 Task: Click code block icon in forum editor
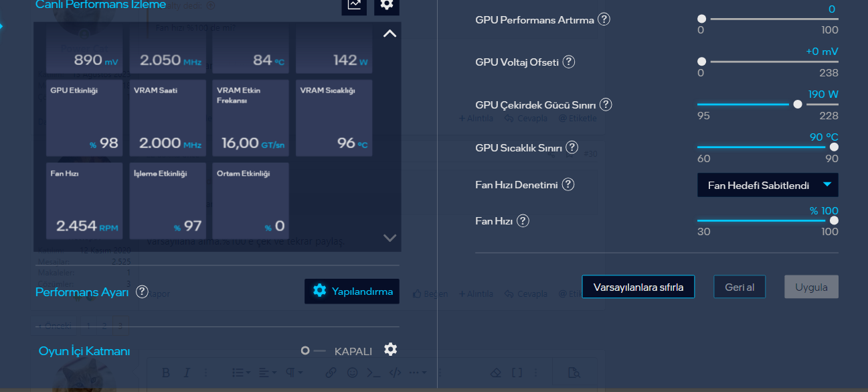[x=395, y=373]
